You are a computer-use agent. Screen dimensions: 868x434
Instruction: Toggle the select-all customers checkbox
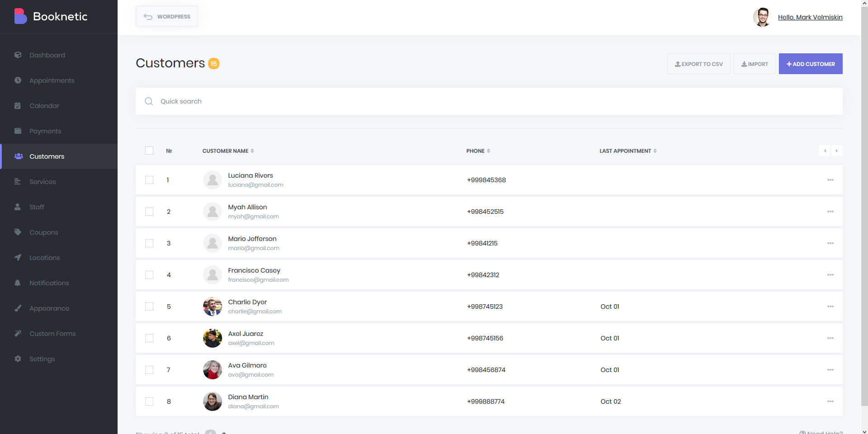coord(149,151)
